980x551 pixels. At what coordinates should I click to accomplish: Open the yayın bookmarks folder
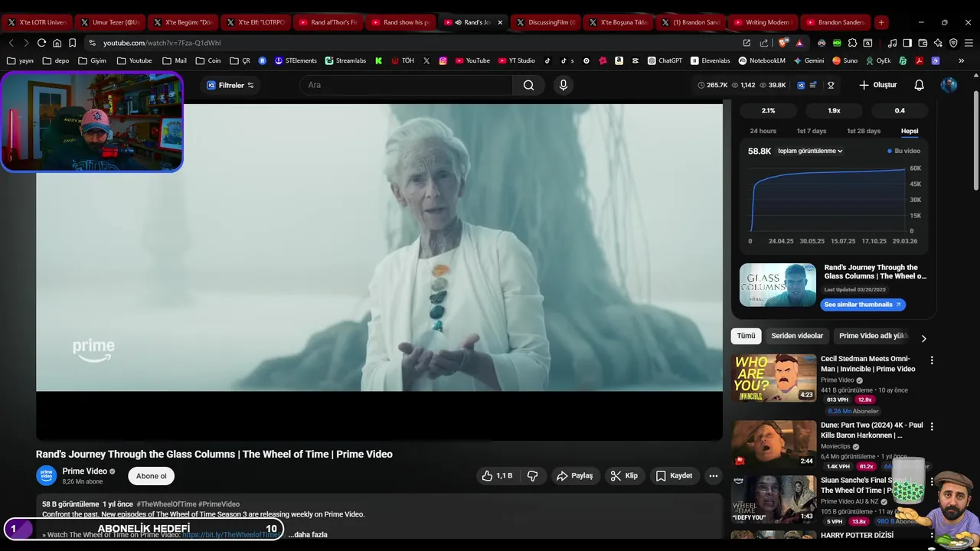click(21, 60)
